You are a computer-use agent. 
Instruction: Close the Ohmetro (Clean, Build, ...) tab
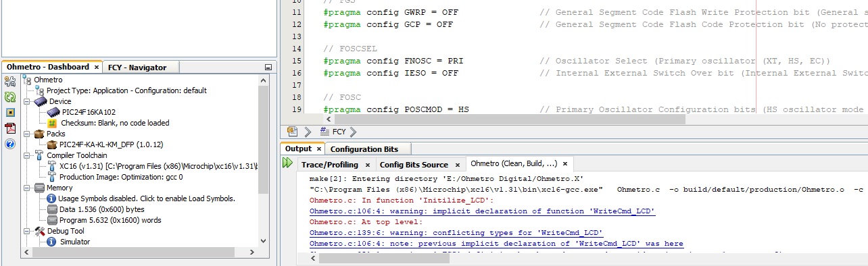coord(565,164)
